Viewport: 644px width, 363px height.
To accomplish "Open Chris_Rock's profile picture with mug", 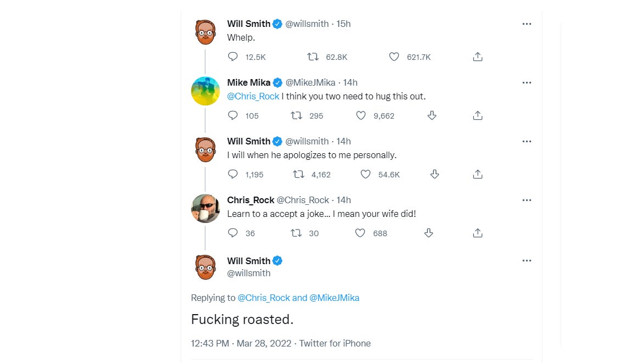I will coord(205,208).
